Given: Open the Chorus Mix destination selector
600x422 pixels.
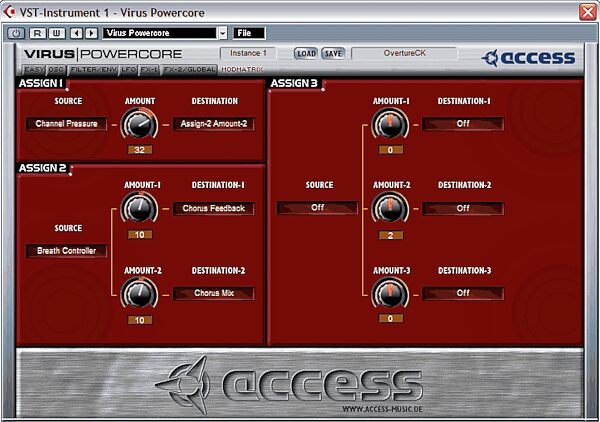Looking at the screenshot, I should coord(214,293).
